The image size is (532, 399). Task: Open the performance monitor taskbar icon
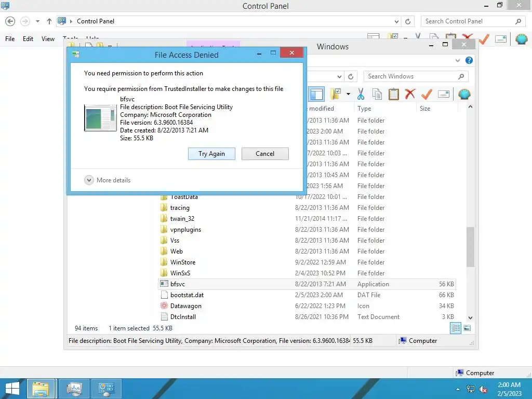coord(74,389)
